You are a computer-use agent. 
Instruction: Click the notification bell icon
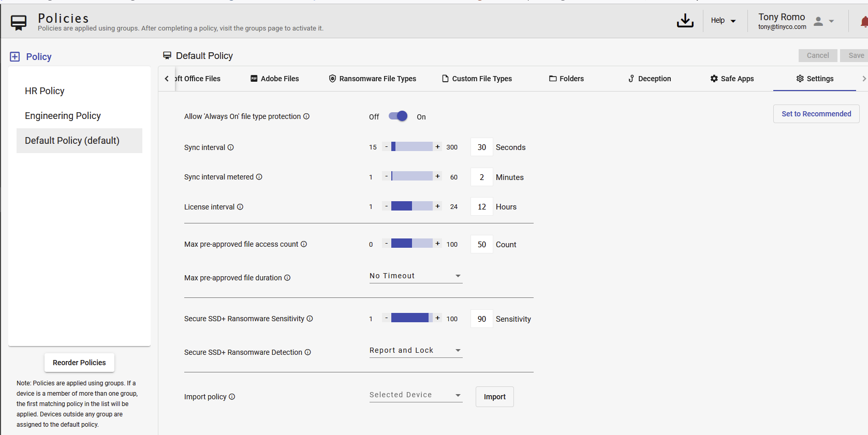[x=863, y=22]
